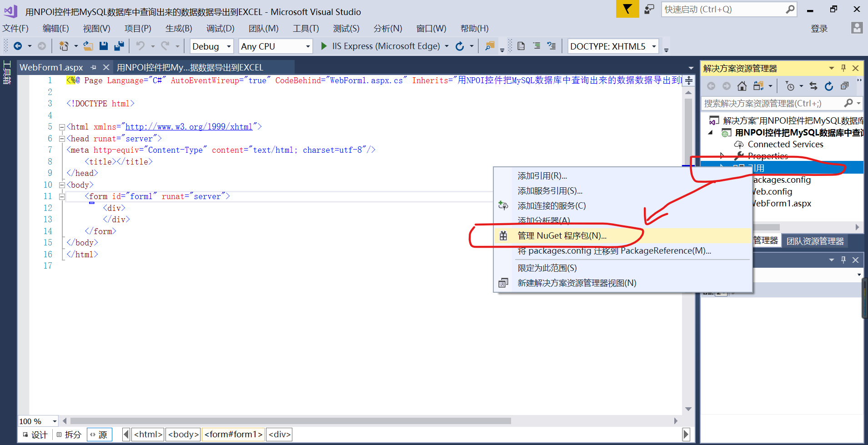The image size is (868, 445).
Task: Toggle pin of the Solution Explorer panel
Action: click(x=843, y=68)
